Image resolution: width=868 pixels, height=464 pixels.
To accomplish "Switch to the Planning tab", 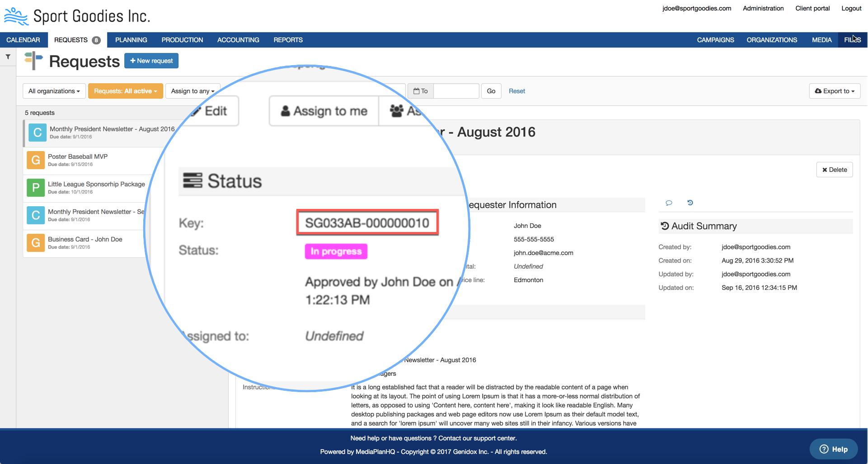I will (131, 40).
